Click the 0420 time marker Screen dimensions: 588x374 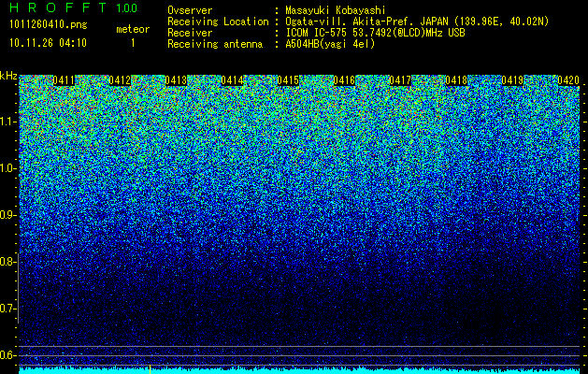[x=568, y=80]
